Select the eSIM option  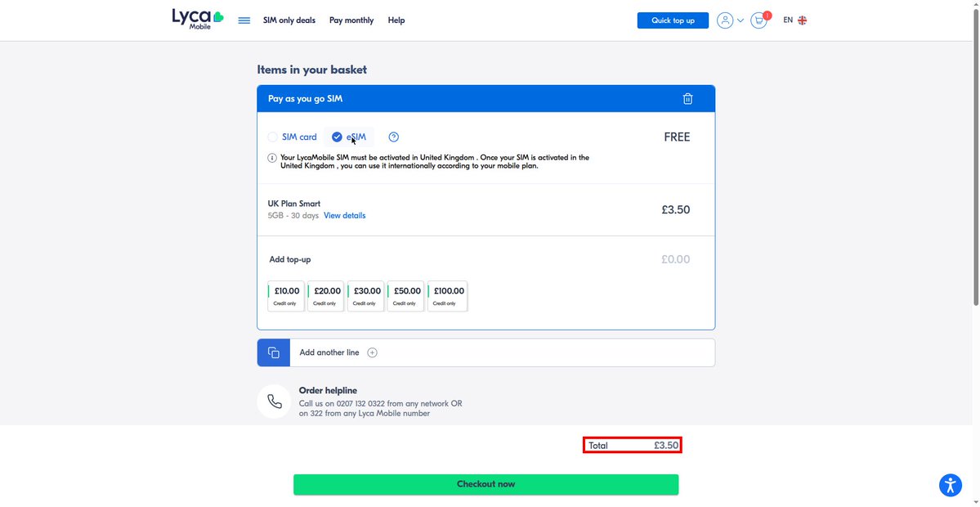pos(349,137)
